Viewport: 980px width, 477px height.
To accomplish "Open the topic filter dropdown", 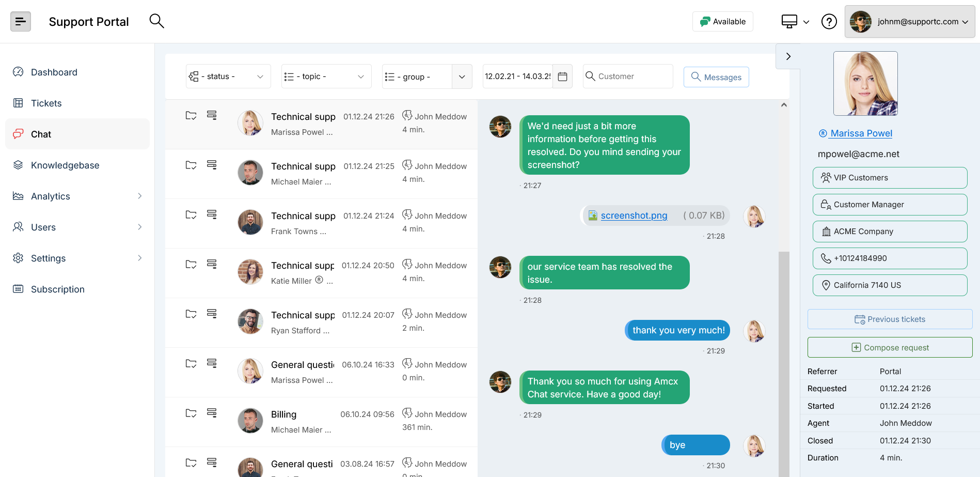I will click(326, 76).
